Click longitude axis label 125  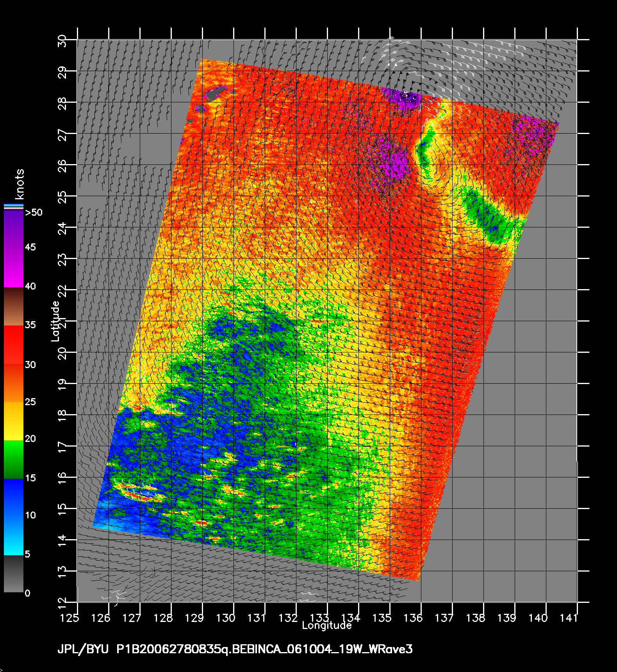coord(70,618)
